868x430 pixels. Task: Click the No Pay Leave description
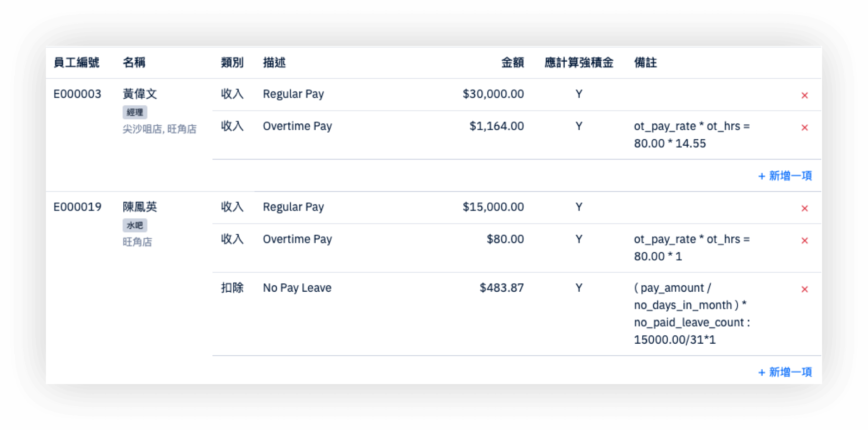pyautogui.click(x=297, y=288)
